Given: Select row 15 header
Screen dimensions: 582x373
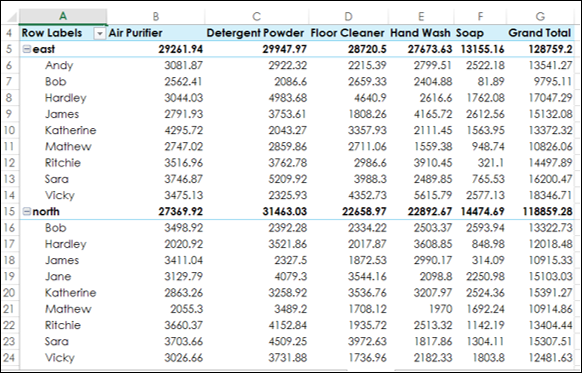Looking at the screenshot, I should tap(9, 212).
